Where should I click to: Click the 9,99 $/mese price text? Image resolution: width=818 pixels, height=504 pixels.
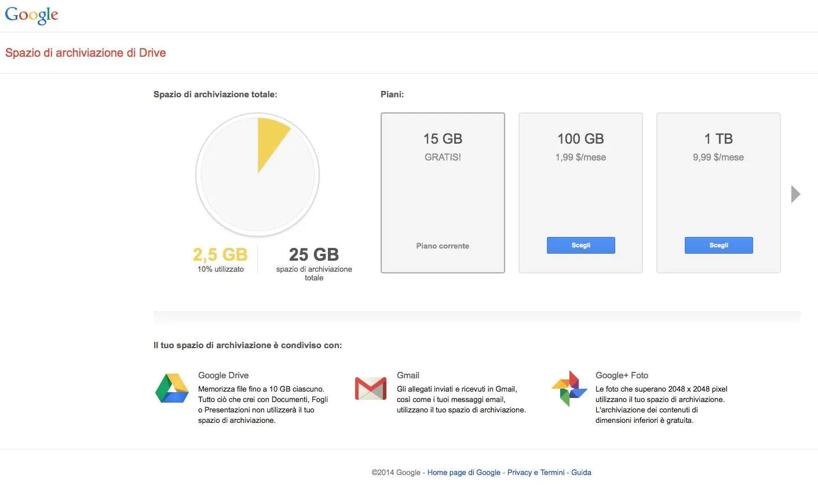(718, 158)
